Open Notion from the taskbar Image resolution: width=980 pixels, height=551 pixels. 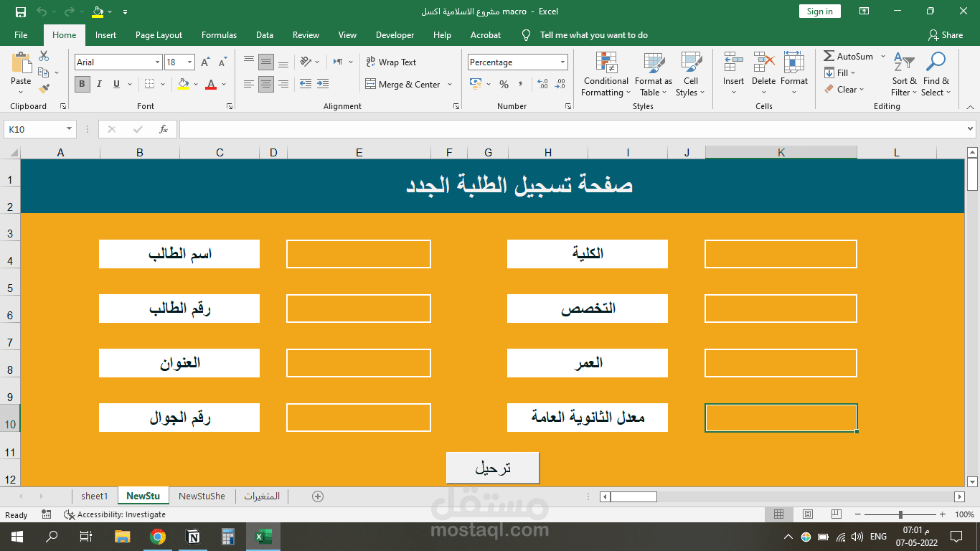coord(193,536)
